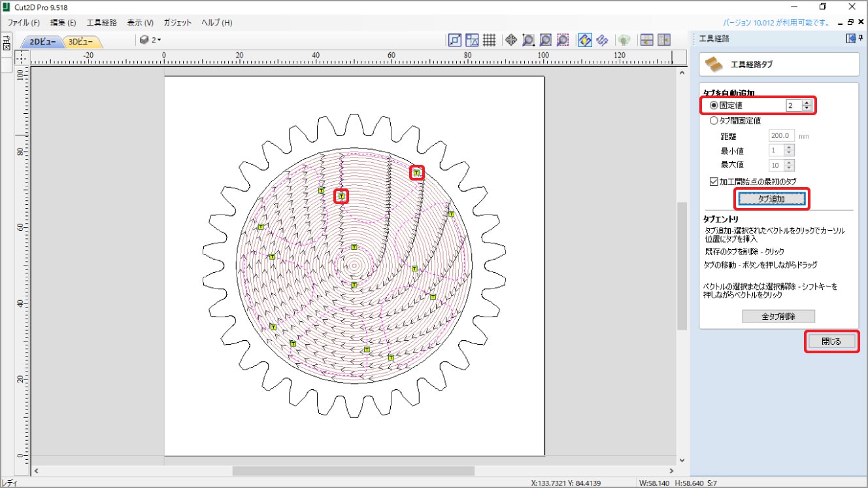Toggle 2D toolpath preview drawing icon
The height and width of the screenshot is (488, 868).
coord(585,40)
